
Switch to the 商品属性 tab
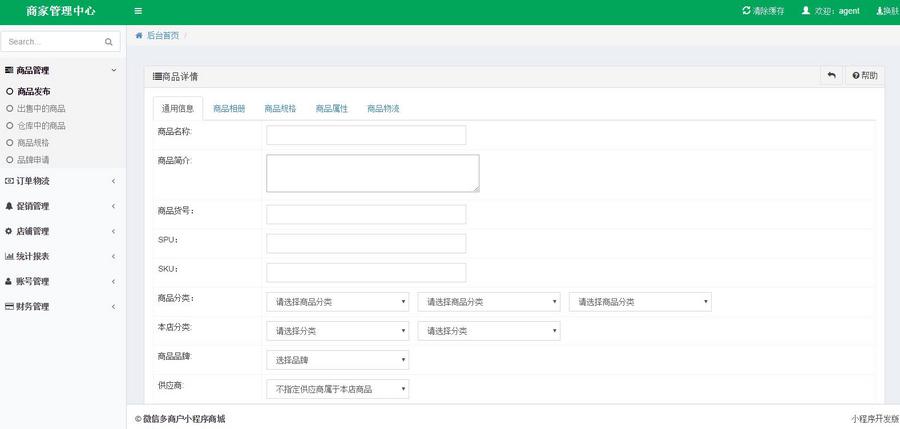pyautogui.click(x=332, y=109)
